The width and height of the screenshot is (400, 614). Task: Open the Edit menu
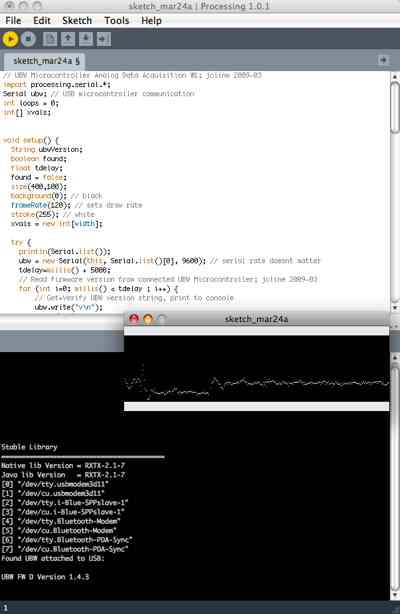[x=42, y=20]
